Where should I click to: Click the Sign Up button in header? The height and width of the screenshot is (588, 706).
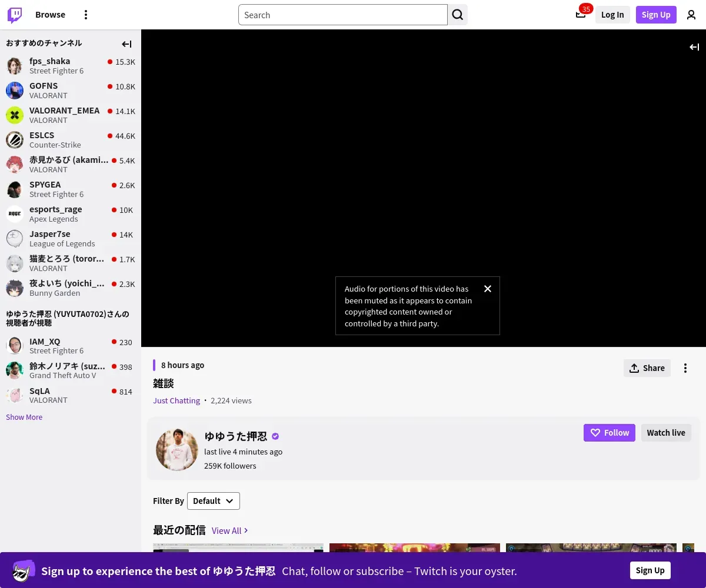(x=656, y=15)
